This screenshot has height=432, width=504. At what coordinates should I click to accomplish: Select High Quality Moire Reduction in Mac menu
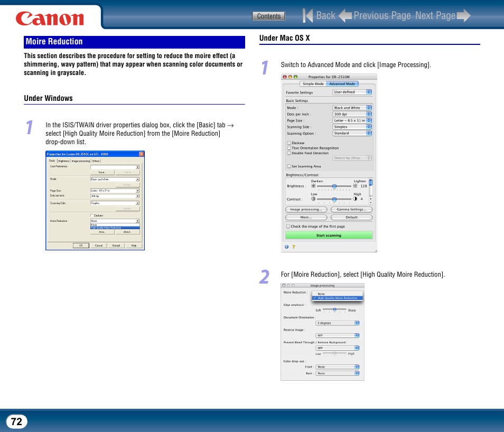(337, 298)
